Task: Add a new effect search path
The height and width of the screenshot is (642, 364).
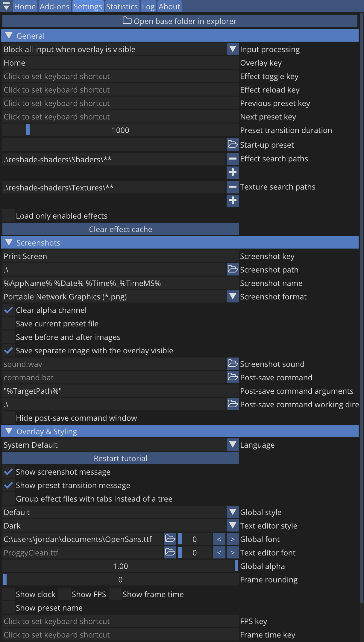Action: tap(233, 172)
